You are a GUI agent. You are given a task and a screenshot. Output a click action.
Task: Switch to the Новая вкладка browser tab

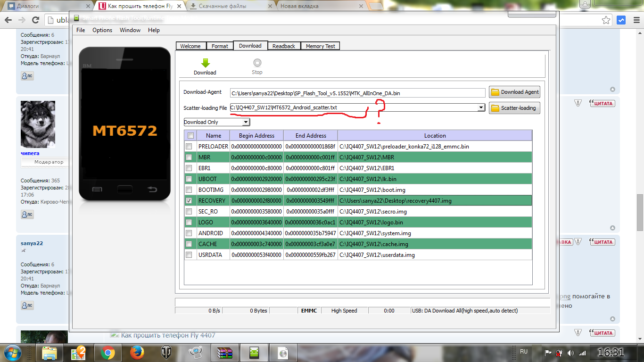[x=321, y=6]
